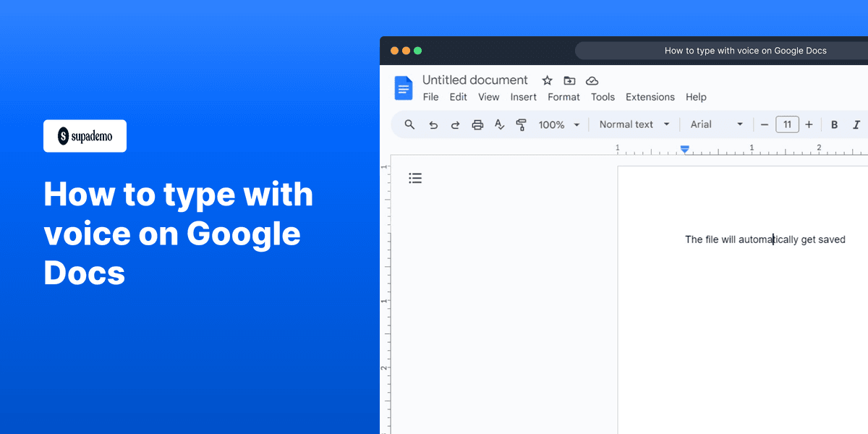Open the zoom percentage dropdown
Screen dimensions: 868x434
click(x=558, y=124)
